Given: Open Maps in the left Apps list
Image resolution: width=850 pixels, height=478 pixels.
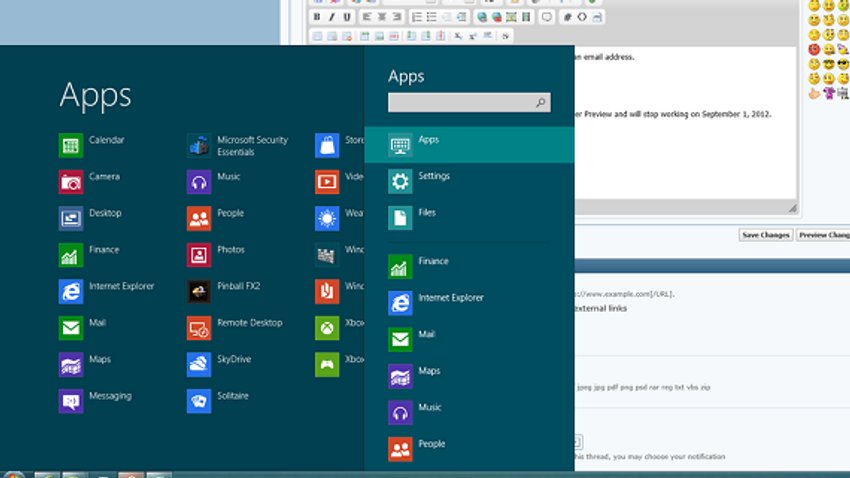Looking at the screenshot, I should coord(85,365).
